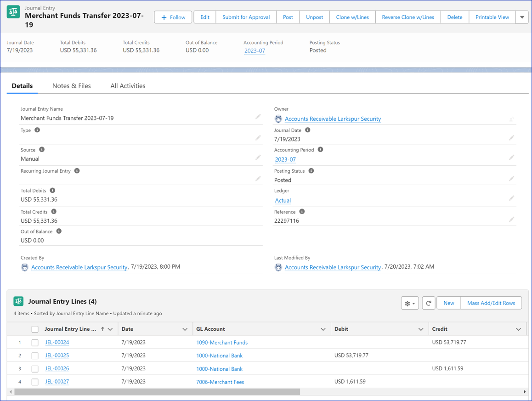This screenshot has width=532, height=401.
Task: Click the Journal Entry scales icon in header
Action: pos(13,12)
